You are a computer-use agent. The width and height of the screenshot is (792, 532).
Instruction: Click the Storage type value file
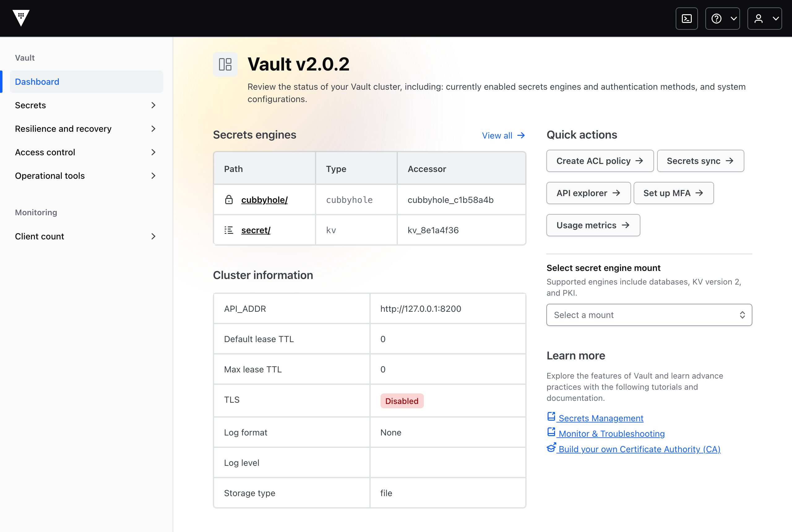point(386,493)
